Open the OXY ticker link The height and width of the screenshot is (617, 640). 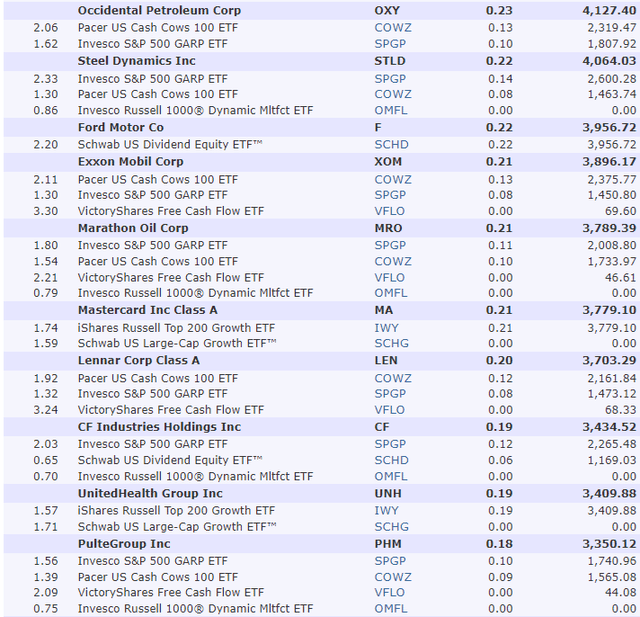click(388, 11)
